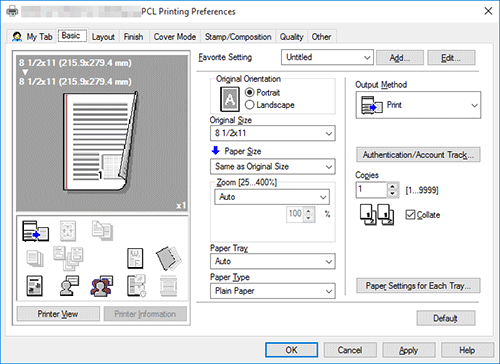Open the Original Size dropdown

(273, 133)
